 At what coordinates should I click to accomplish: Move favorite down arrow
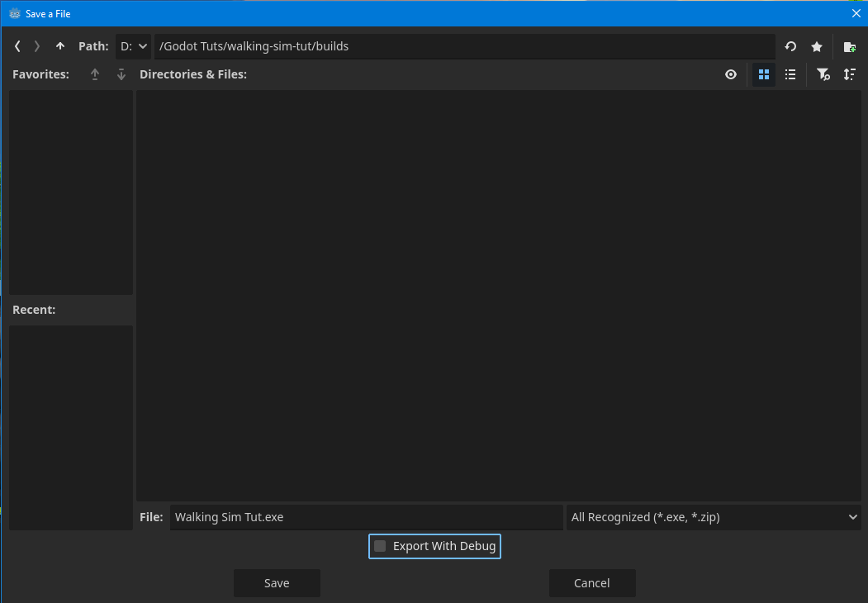coord(121,74)
